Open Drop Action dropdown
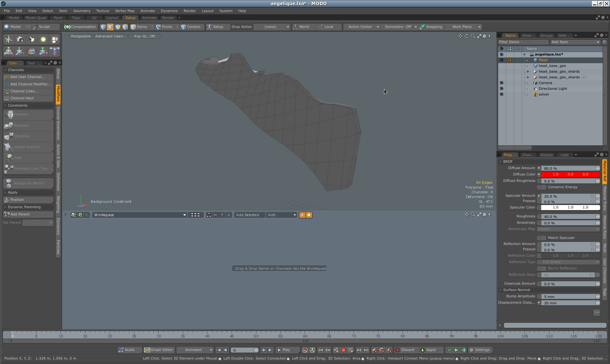Screen dimensions: 610x364 (272, 27)
